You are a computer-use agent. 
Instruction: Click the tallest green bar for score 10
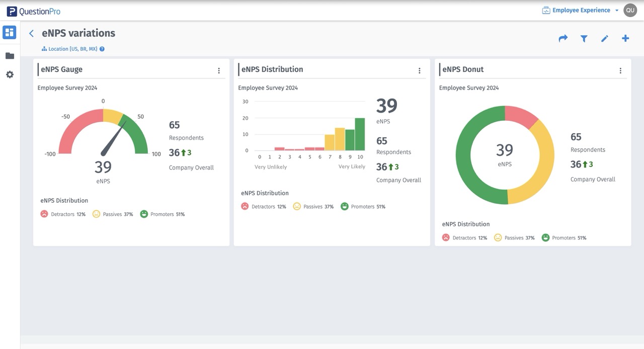coord(360,134)
